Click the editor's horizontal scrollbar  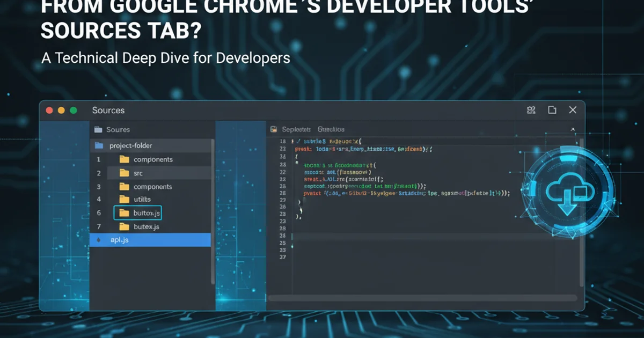point(422,298)
